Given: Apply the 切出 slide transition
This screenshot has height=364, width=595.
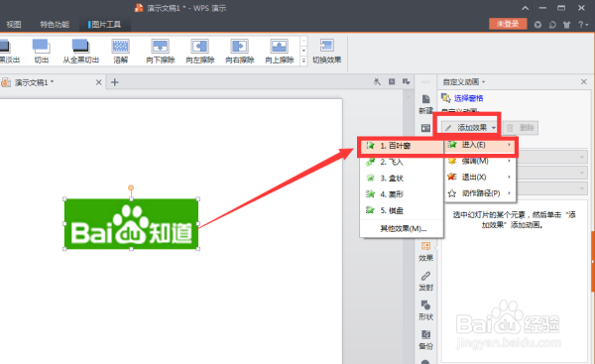Looking at the screenshot, I should (x=41, y=51).
